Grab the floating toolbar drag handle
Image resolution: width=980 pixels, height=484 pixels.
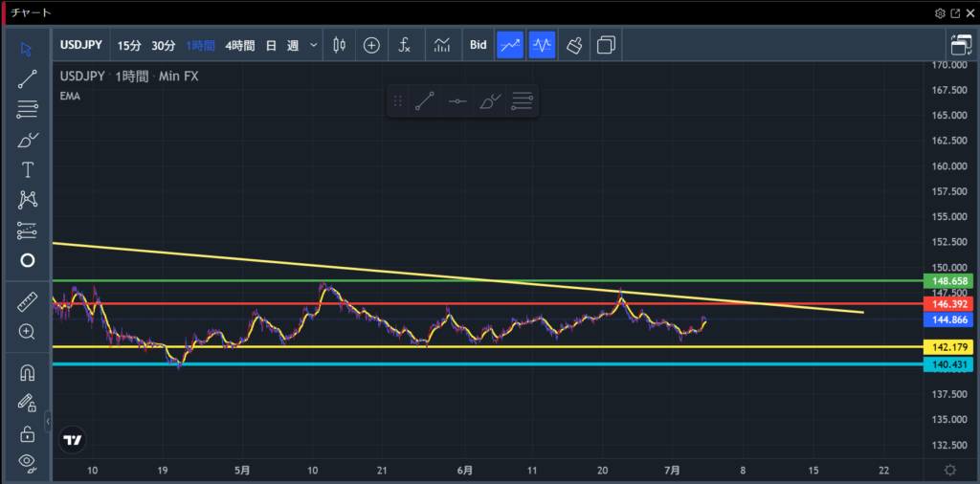point(397,100)
